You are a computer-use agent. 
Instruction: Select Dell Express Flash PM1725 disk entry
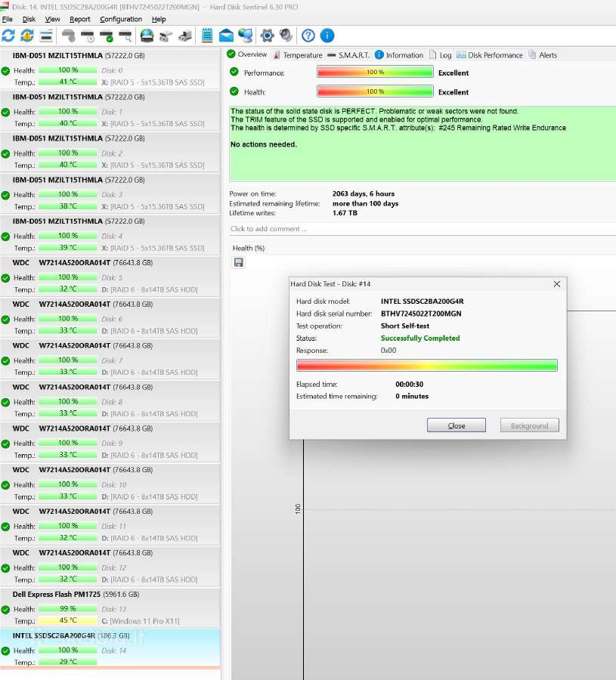tap(110, 607)
